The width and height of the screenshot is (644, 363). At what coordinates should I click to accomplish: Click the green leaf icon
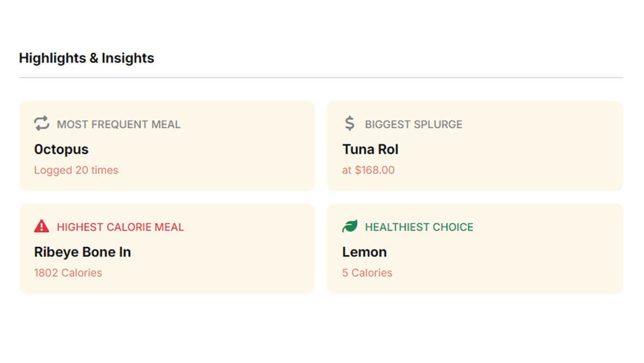[350, 226]
